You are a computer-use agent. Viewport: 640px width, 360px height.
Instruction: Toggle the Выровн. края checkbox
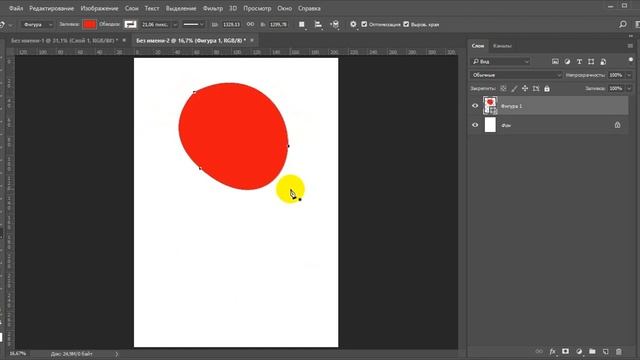click(x=406, y=24)
